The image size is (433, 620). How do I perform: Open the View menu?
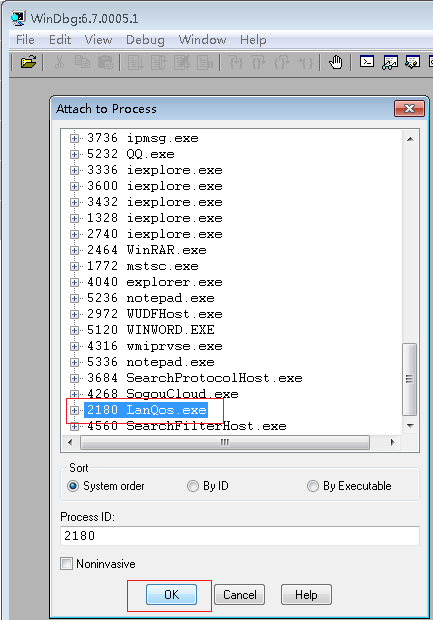(x=98, y=40)
